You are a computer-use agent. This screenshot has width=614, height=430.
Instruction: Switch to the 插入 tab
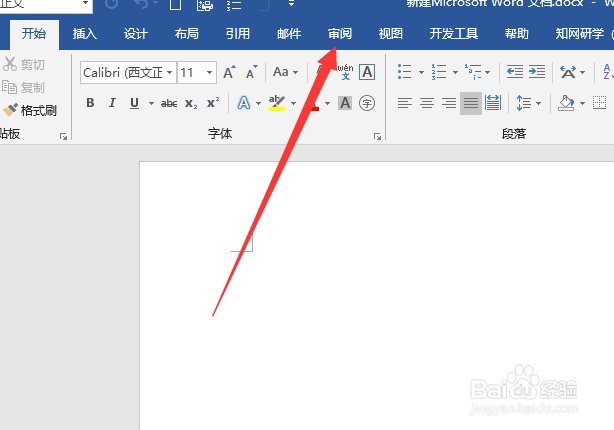85,34
